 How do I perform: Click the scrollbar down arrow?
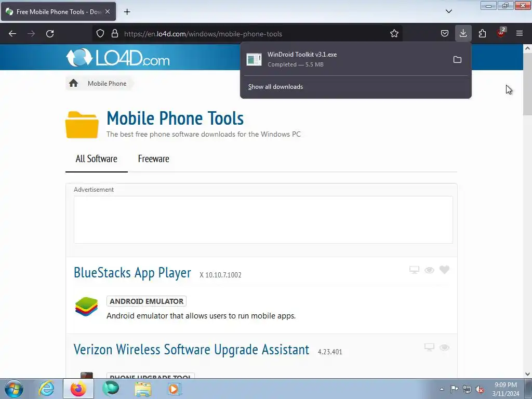(x=527, y=374)
